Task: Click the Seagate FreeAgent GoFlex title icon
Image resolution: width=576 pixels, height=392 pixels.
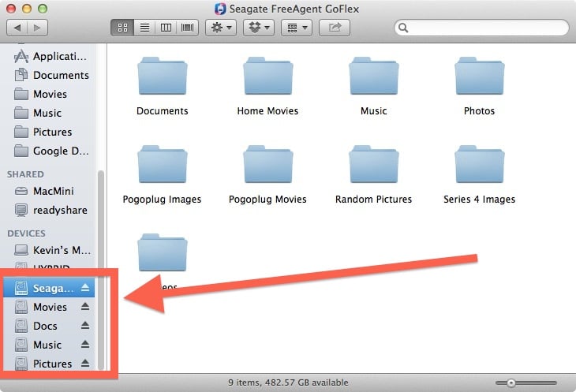Action: pyautogui.click(x=220, y=9)
